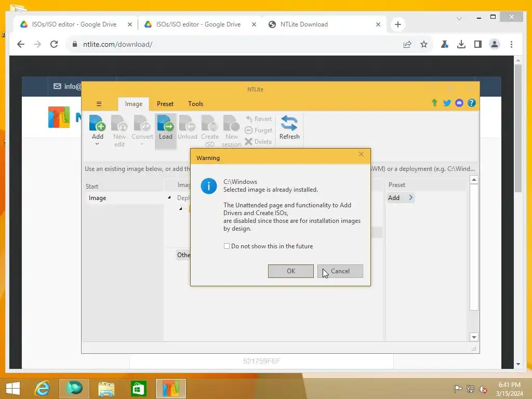This screenshot has width=532, height=399.
Task: Close the NTLite Download tab
Action: (x=378, y=24)
